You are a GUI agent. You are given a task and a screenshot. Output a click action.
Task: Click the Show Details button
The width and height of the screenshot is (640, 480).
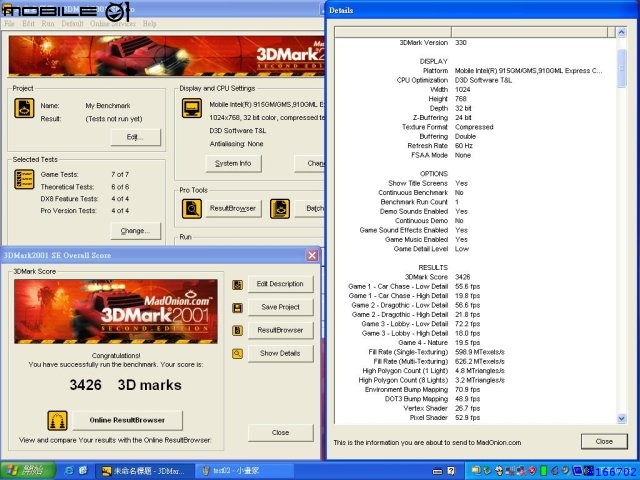tap(280, 353)
